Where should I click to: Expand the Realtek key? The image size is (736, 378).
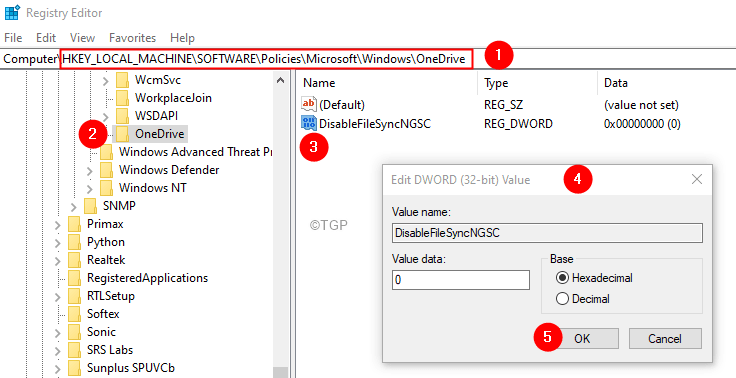point(57,260)
